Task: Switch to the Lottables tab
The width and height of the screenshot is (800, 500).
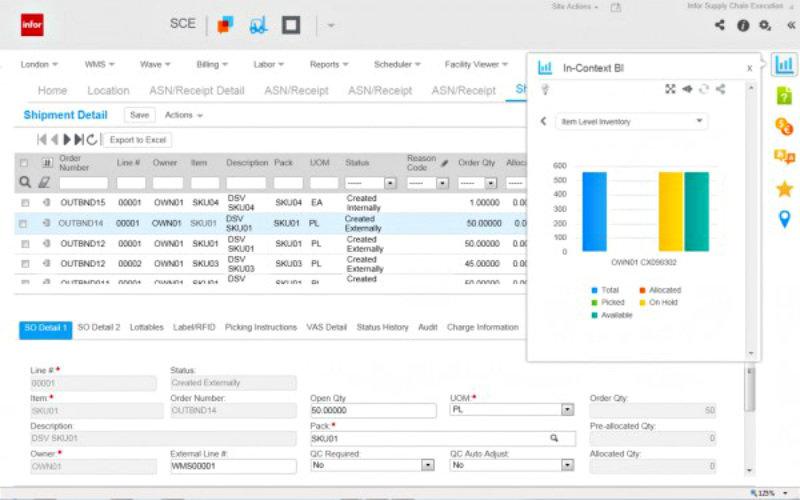Action: (x=149, y=327)
